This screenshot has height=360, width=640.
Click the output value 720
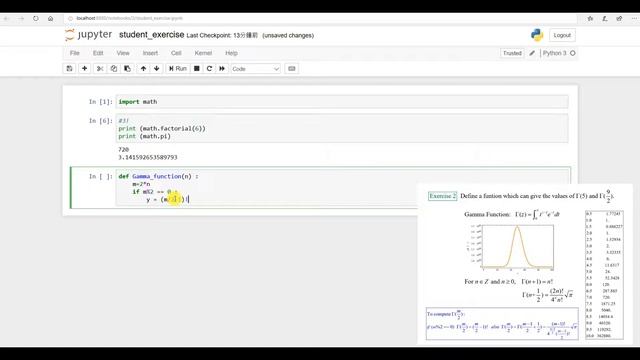(123, 150)
